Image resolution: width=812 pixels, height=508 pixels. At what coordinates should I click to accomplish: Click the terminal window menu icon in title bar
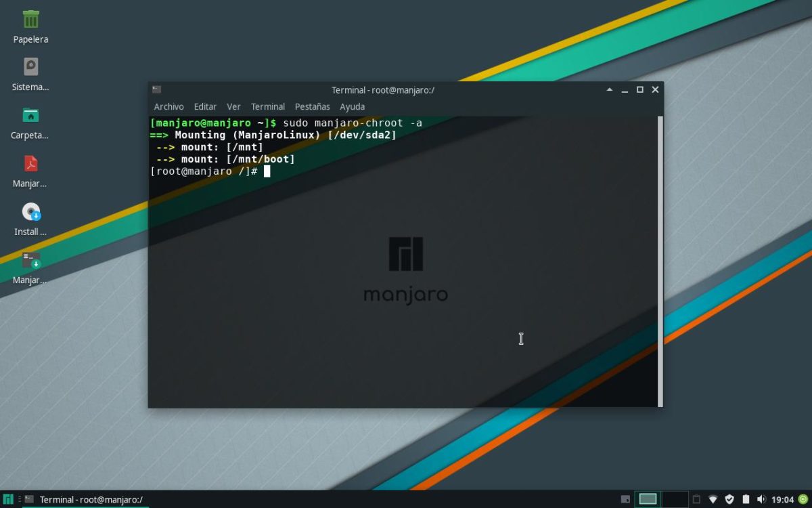pyautogui.click(x=156, y=89)
